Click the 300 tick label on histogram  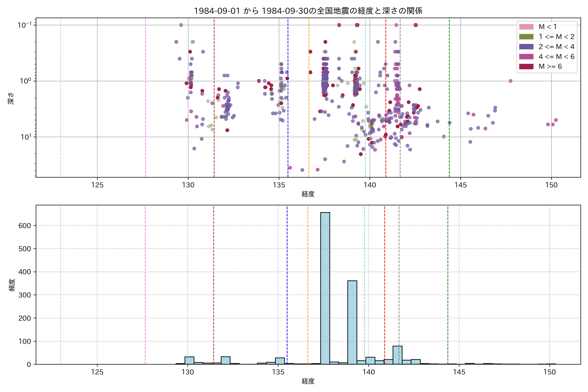(x=24, y=295)
